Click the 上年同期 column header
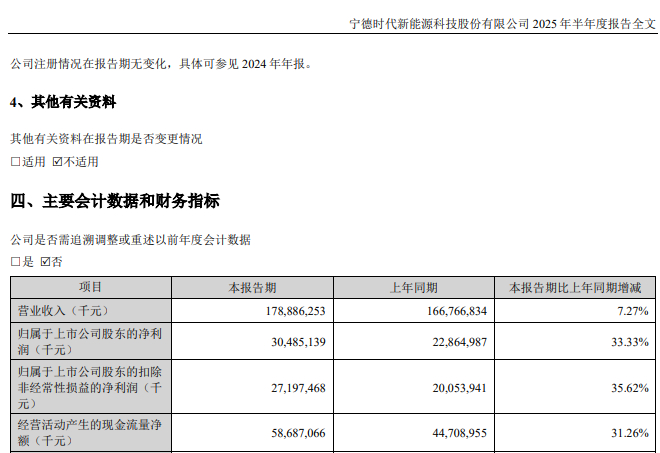The image size is (660, 453). click(414, 288)
